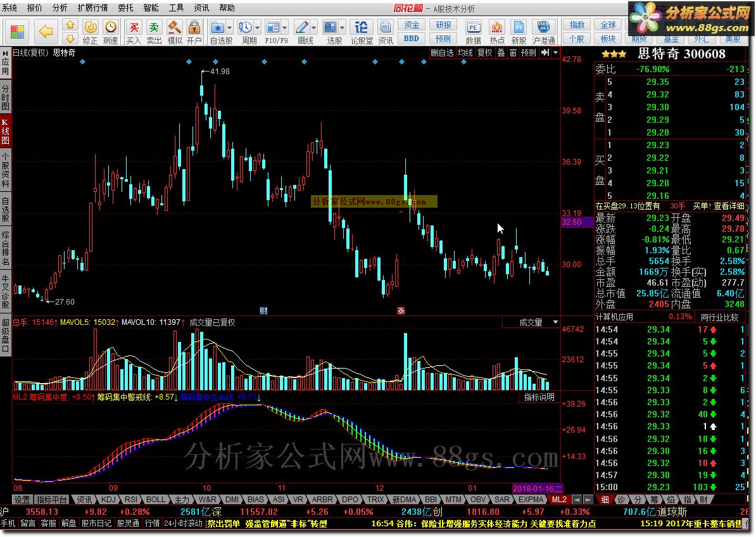Open the 新股 IPO icon
The image size is (756, 537).
(519, 32)
